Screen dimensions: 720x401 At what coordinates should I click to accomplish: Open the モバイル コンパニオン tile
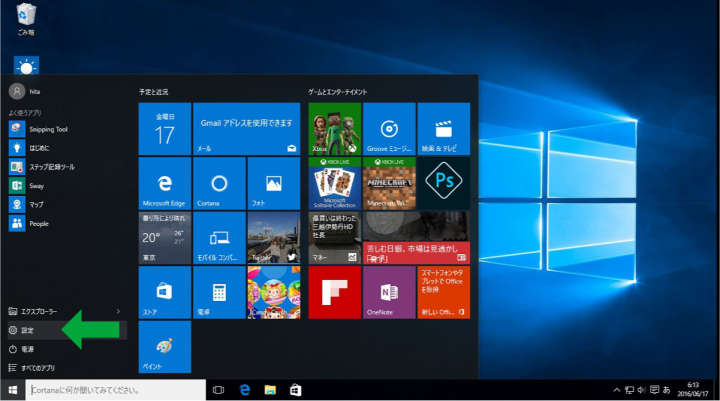pos(219,238)
